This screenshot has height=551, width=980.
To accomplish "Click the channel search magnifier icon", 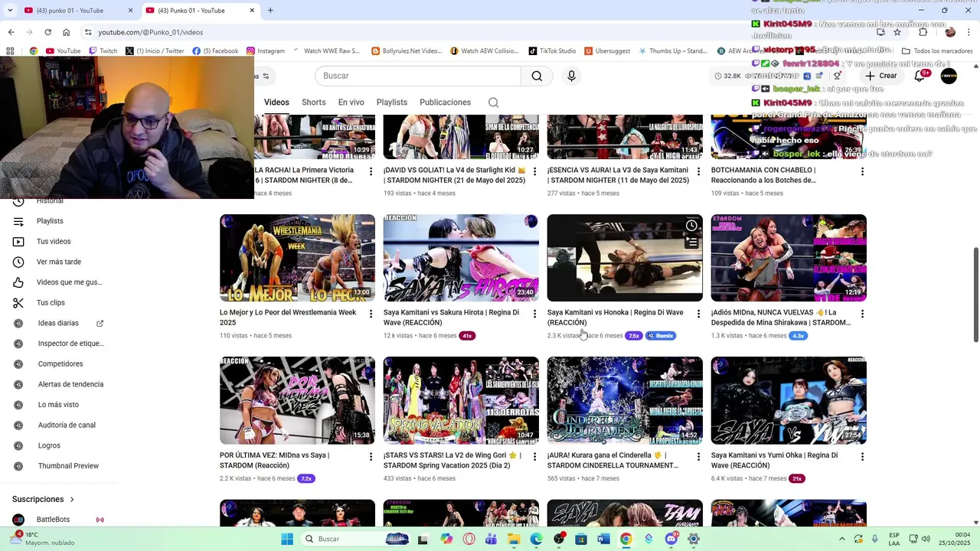I will (493, 103).
